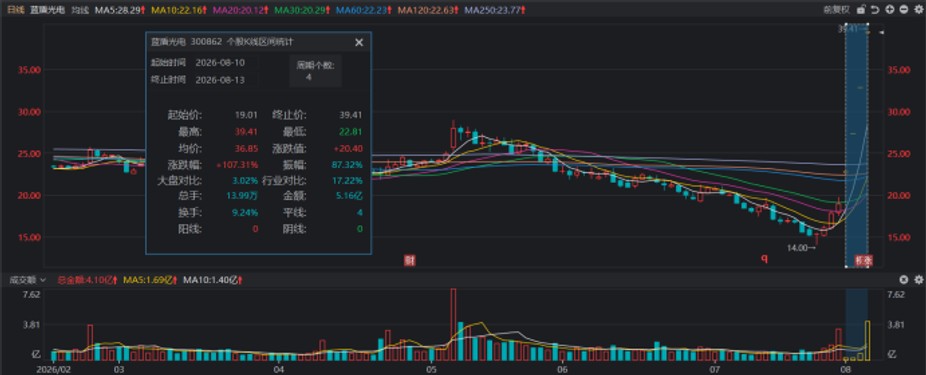Click the 大盘对比 value 3.02%
The image size is (926, 375).
(x=246, y=180)
